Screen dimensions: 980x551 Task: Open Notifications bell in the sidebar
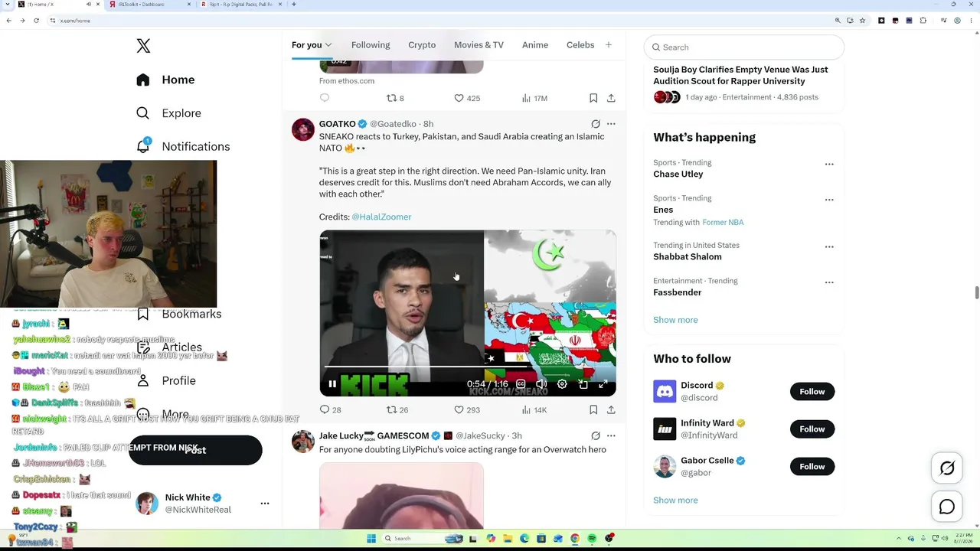(143, 146)
